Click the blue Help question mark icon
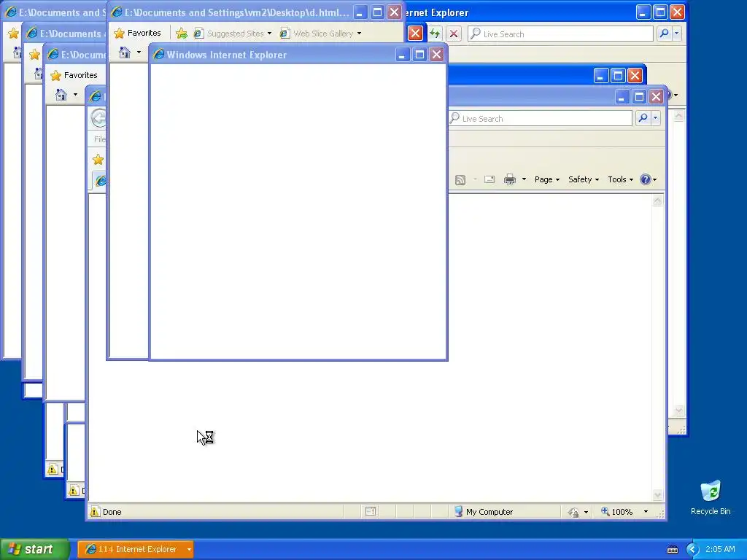The width and height of the screenshot is (747, 560). 646,179
